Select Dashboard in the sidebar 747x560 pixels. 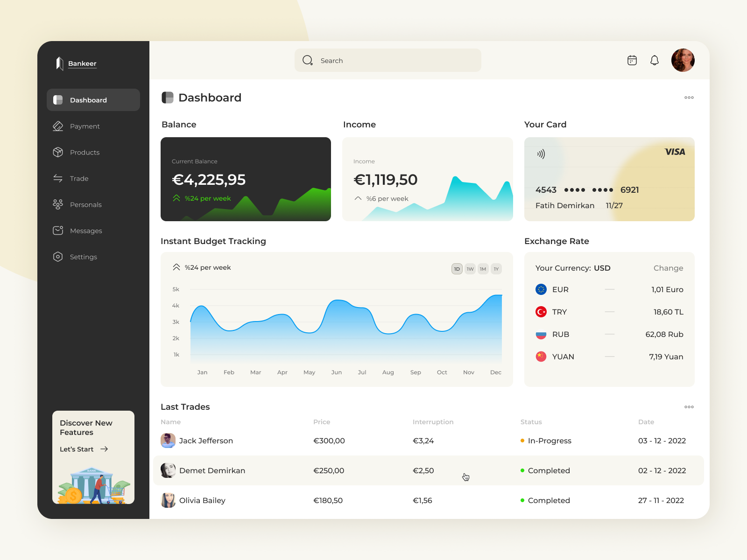(93, 100)
